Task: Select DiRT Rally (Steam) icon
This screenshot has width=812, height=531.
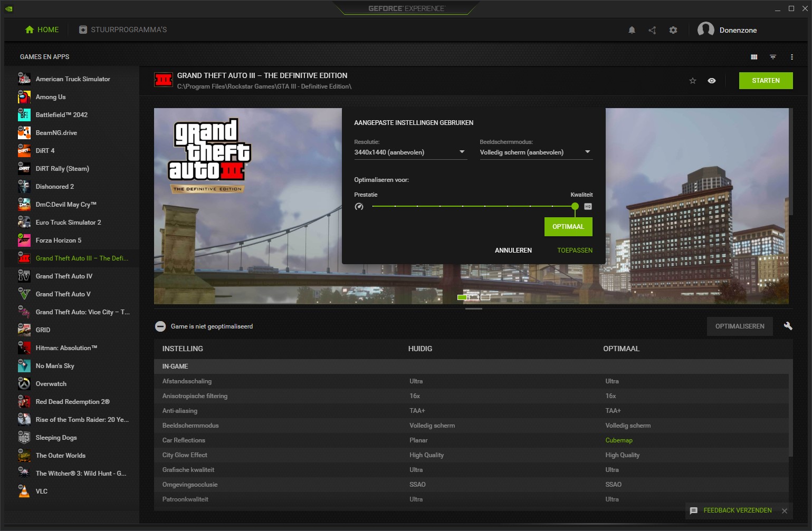Action: point(24,169)
